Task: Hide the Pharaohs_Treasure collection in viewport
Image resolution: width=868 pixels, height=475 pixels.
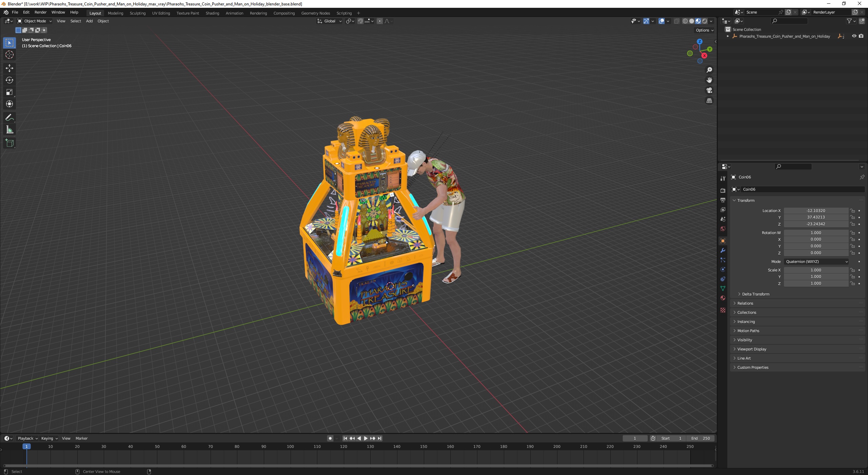Action: pos(854,36)
